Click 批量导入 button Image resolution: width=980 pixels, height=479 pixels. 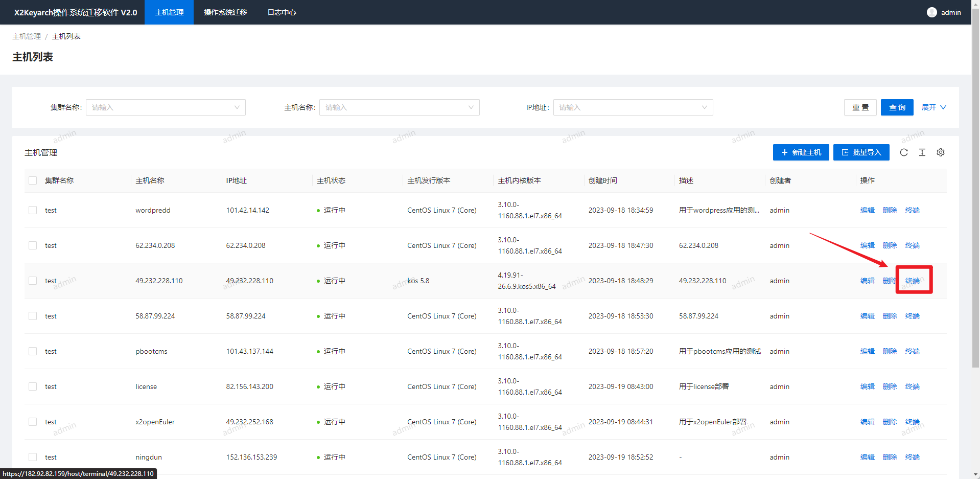point(861,152)
